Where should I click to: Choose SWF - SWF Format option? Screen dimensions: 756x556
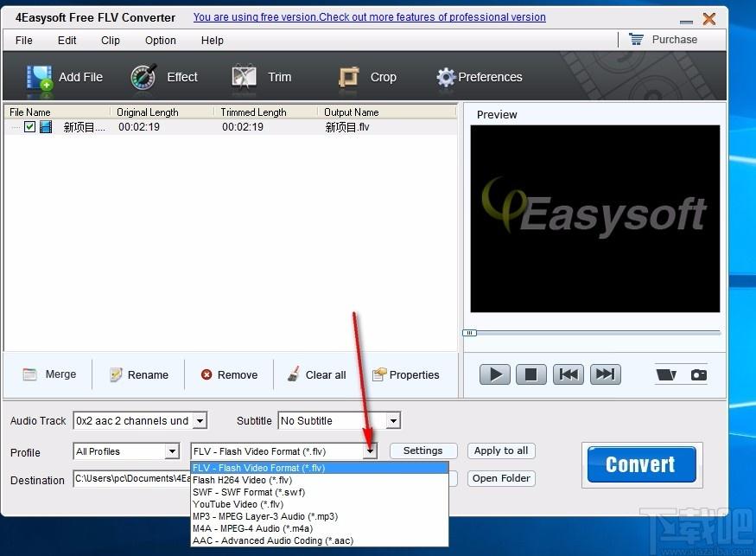320,492
